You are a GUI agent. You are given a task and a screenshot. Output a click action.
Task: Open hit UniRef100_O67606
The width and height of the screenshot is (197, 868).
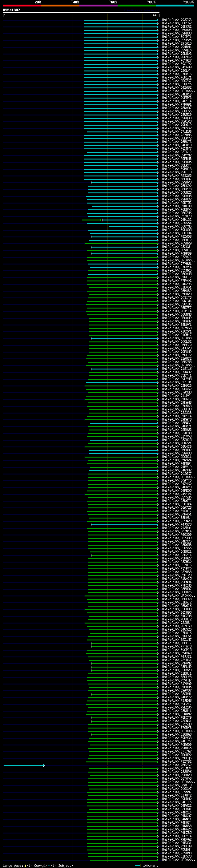pyautogui.click(x=177, y=778)
